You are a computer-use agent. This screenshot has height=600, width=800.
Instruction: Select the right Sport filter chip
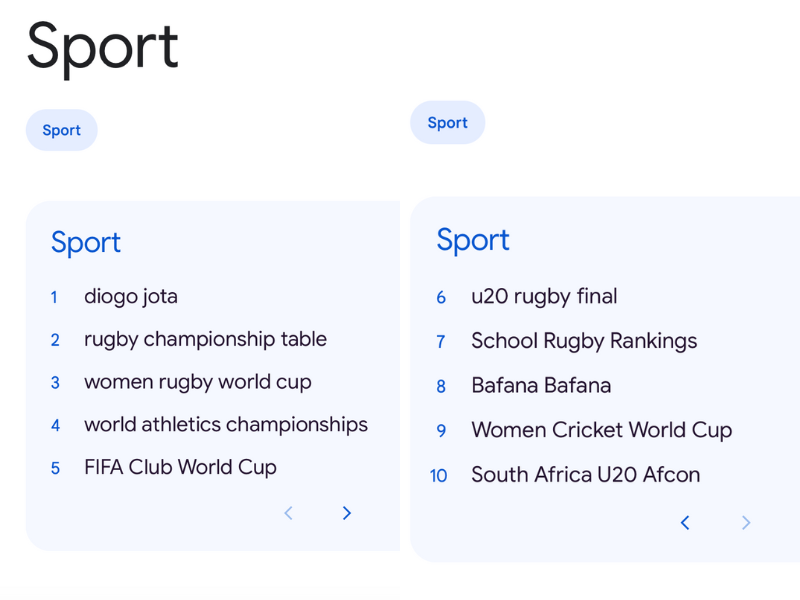[447, 122]
